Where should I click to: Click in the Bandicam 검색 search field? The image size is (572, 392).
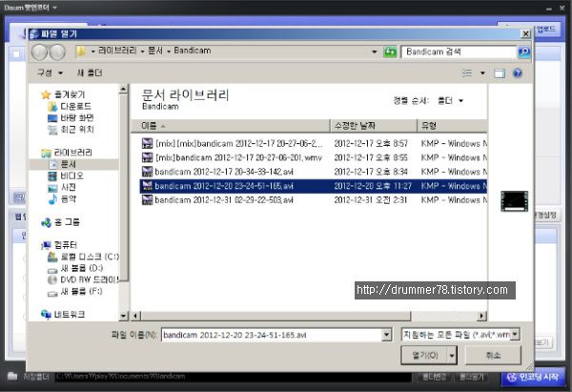point(459,52)
